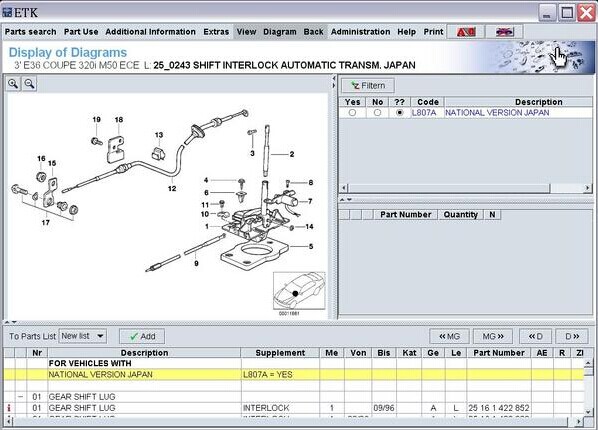Zoom out of the diagram

point(29,84)
